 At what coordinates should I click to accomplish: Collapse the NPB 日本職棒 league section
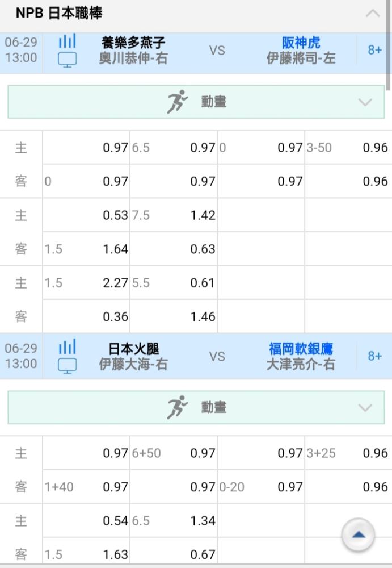373,14
